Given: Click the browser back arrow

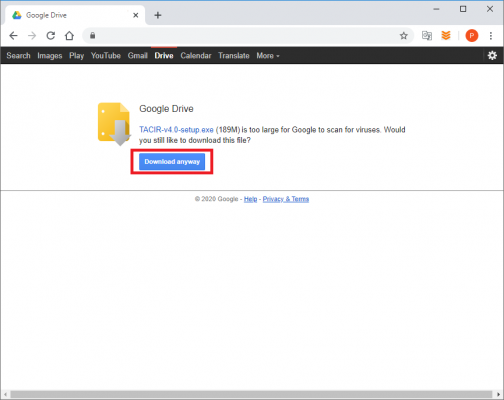Looking at the screenshot, I should pos(13,35).
